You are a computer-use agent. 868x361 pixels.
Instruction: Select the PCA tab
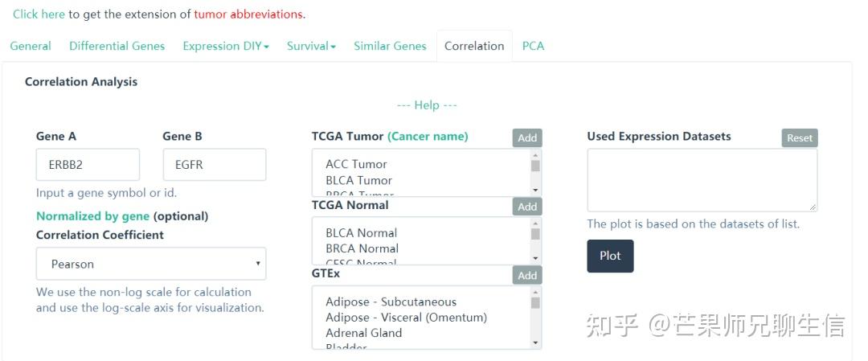tap(533, 47)
